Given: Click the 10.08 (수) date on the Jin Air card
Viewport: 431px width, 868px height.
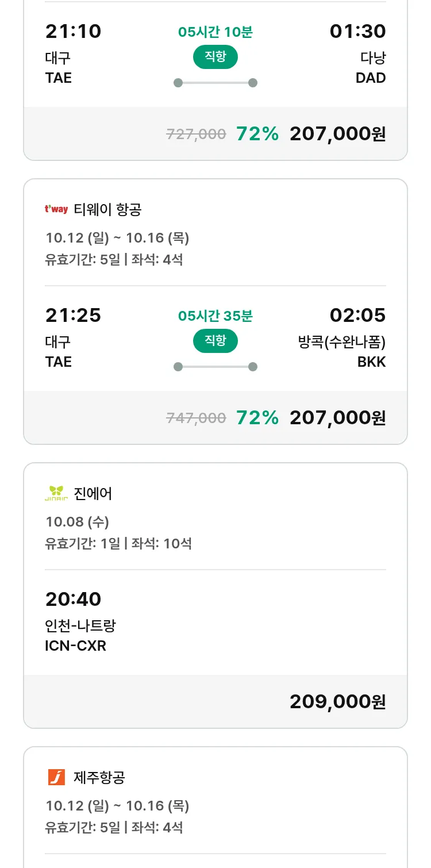Looking at the screenshot, I should pos(77,522).
